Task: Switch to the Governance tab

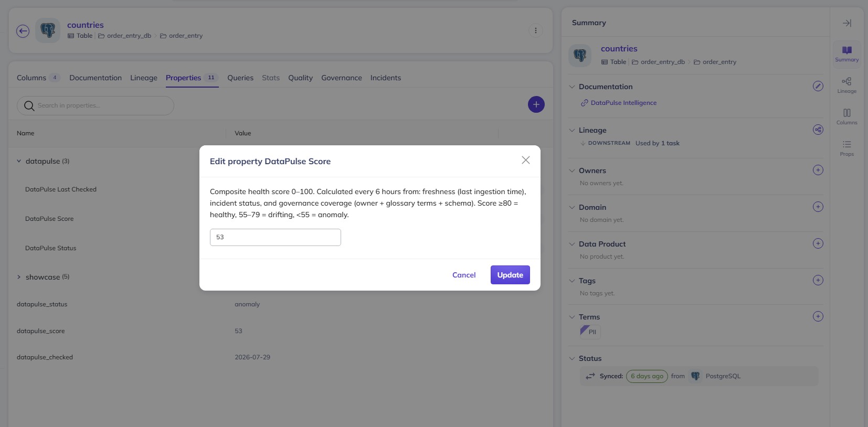Action: (x=342, y=78)
